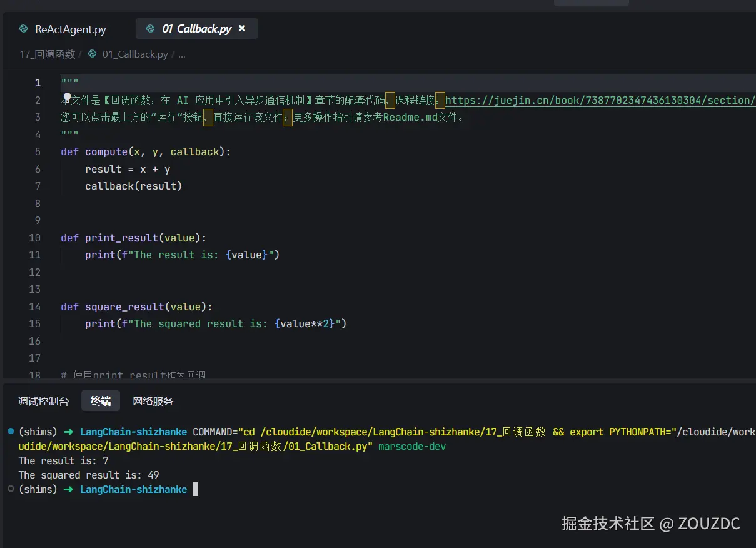Click the green arrow in the terminal prompt
The image size is (756, 548).
[68, 432]
